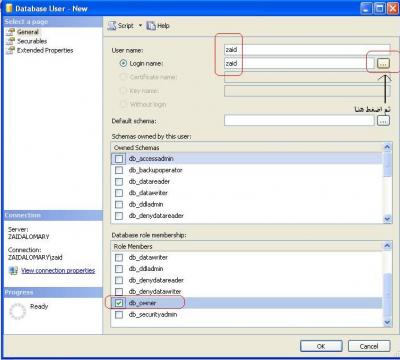400x360 pixels.
Task: Click the Cancel button
Action: pos(369,346)
